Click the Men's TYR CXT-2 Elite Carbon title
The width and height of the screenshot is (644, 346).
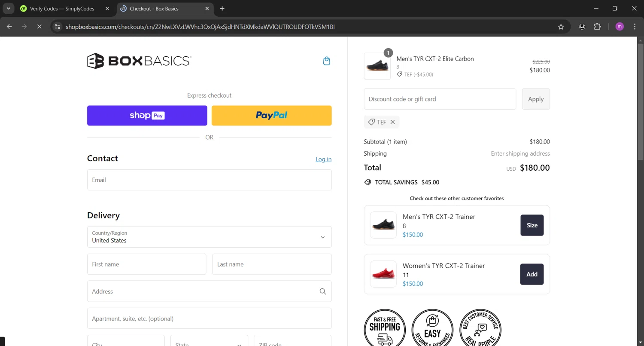coord(435,59)
